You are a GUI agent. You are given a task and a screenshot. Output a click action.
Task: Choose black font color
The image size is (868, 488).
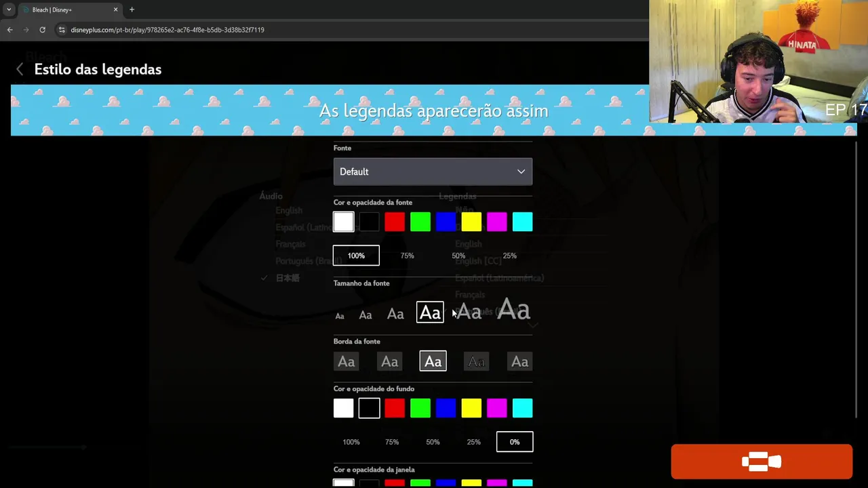click(x=369, y=222)
